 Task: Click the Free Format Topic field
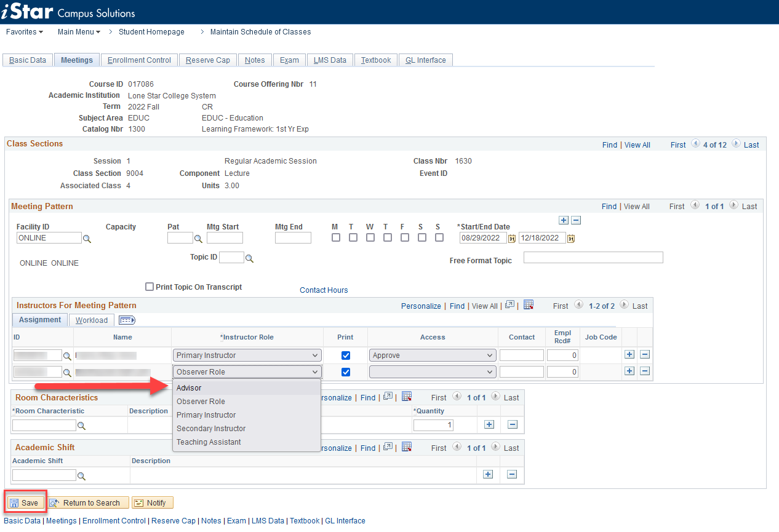593,258
